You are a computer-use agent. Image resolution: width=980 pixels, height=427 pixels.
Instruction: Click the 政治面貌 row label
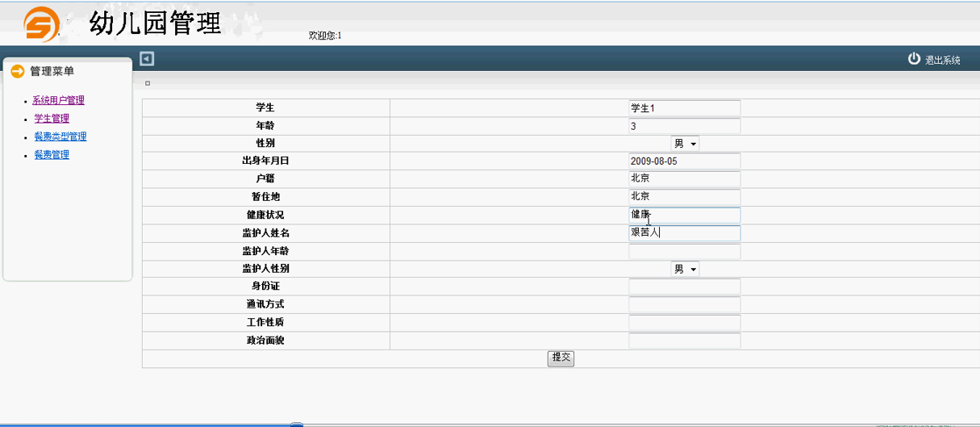click(265, 341)
